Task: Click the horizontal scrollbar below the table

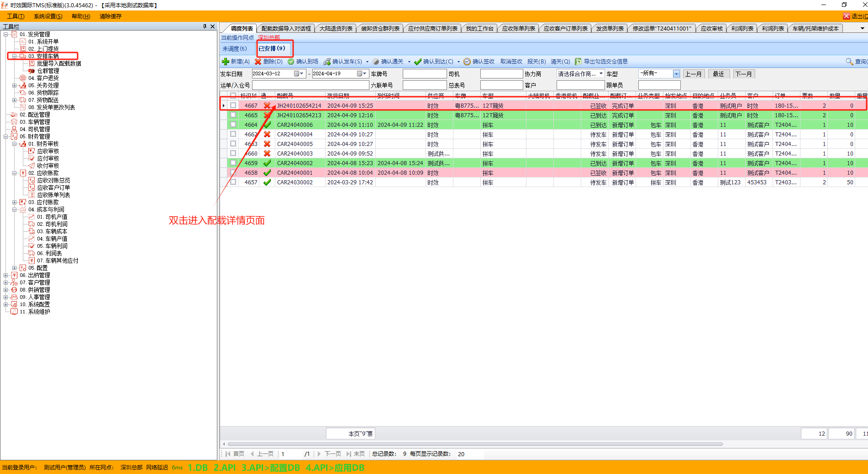Action: pyautogui.click(x=475, y=444)
